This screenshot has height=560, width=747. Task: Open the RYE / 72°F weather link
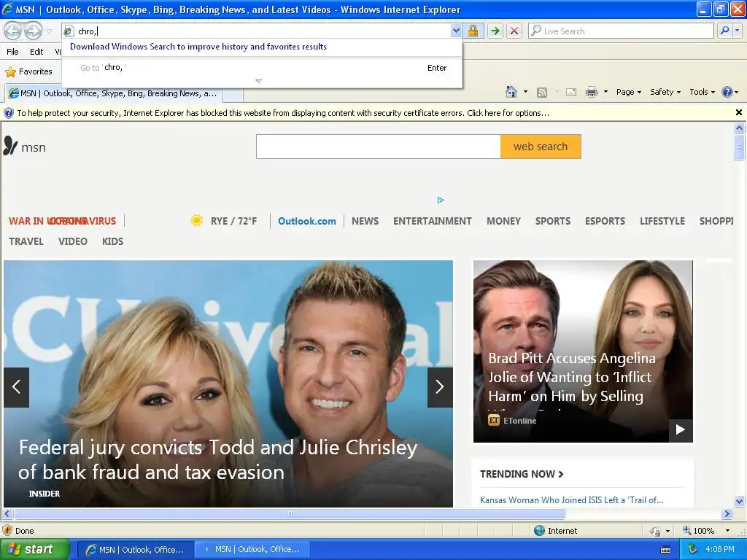[233, 221]
